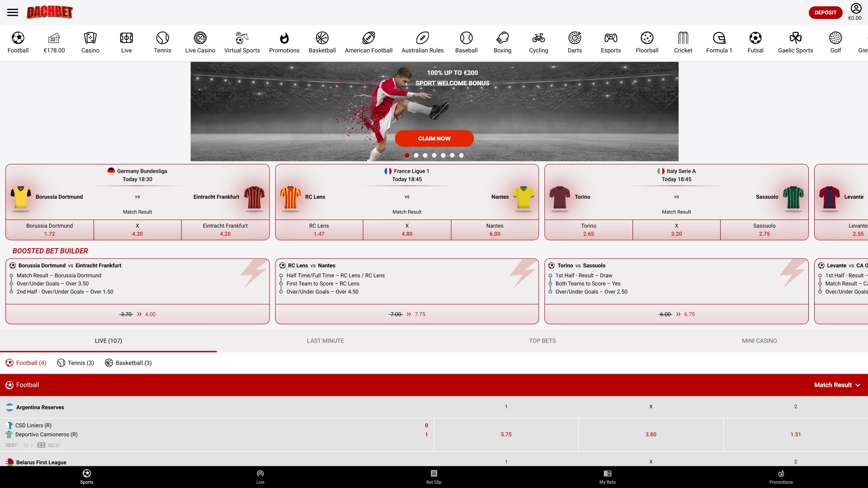Select the Cycling sport
Screen dimensions: 868x488
coord(539,42)
